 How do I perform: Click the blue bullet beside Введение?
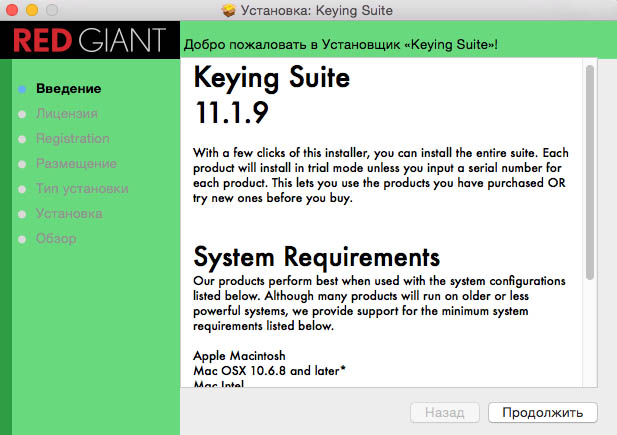pyautogui.click(x=22, y=89)
